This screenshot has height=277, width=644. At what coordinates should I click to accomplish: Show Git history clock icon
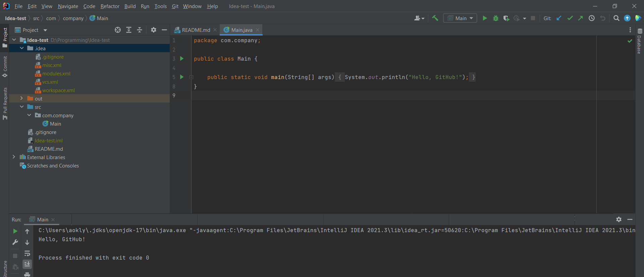592,18
